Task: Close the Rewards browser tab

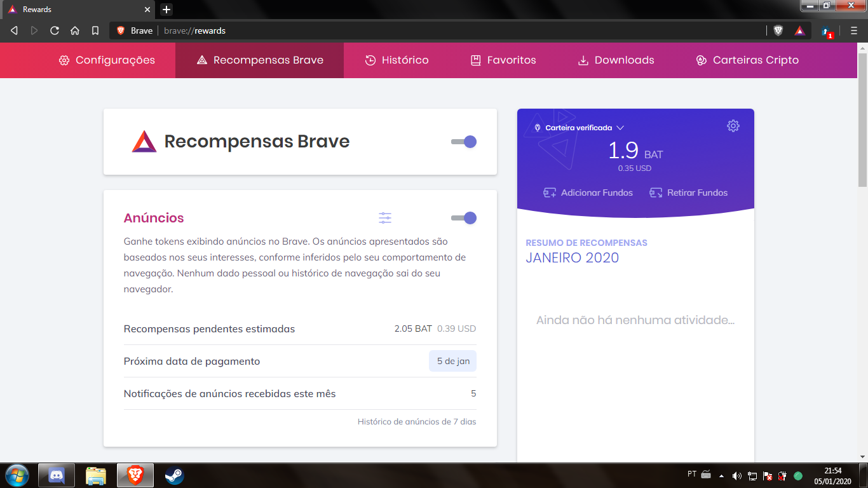Action: (x=147, y=10)
